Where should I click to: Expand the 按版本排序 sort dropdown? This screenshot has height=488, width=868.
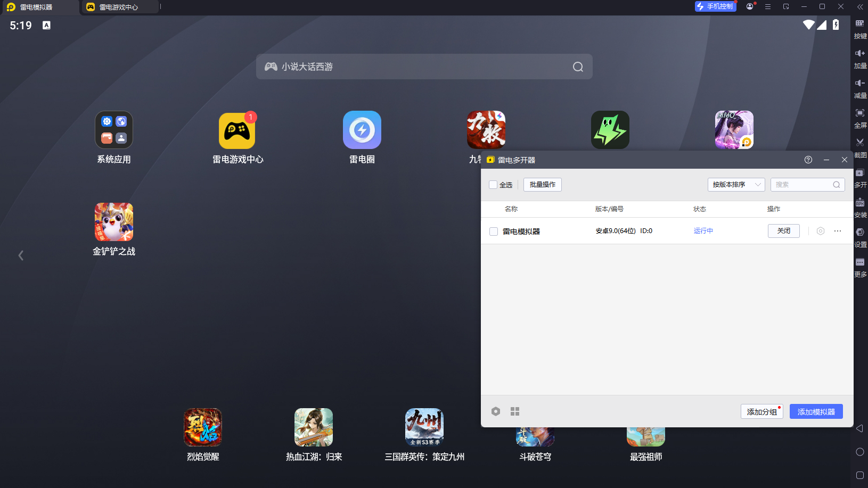(736, 185)
